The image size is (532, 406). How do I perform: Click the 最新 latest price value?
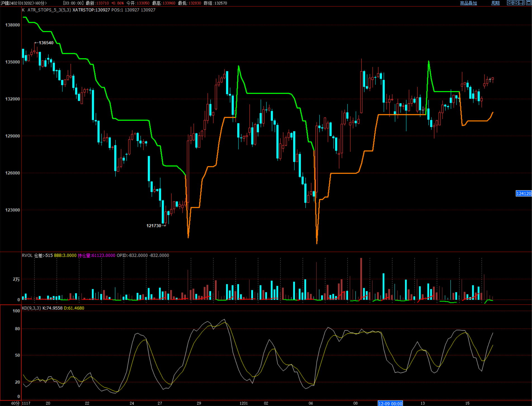tap(102, 3)
